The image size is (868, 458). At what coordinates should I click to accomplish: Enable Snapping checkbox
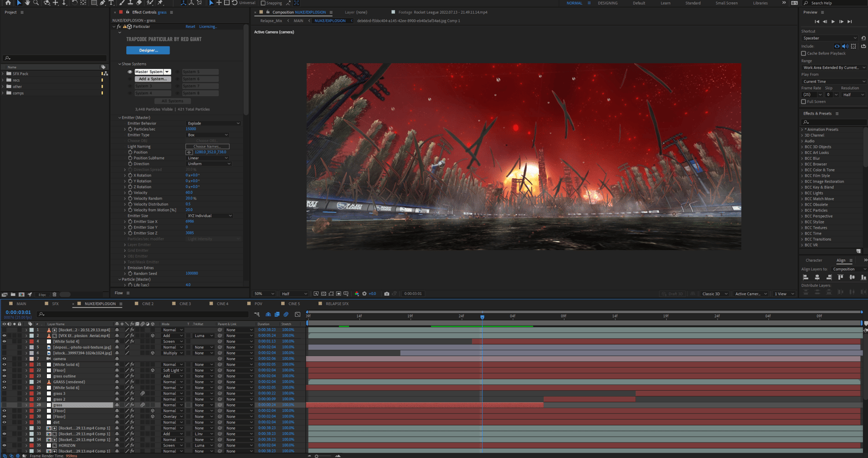pos(263,3)
